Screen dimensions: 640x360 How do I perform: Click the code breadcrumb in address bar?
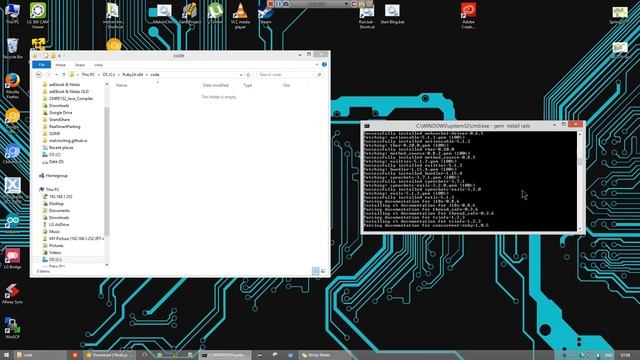click(x=155, y=75)
